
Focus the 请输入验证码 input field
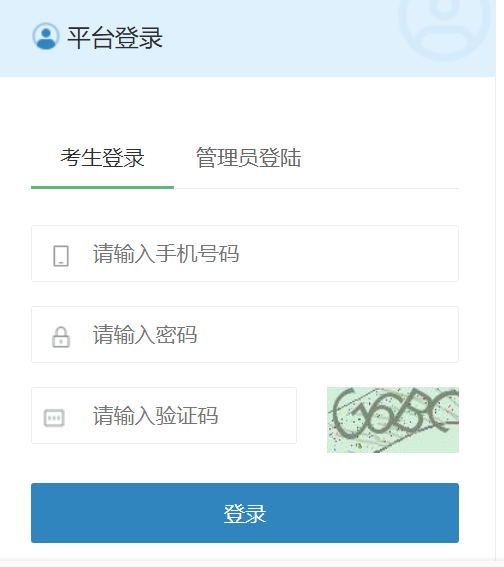[x=164, y=415]
